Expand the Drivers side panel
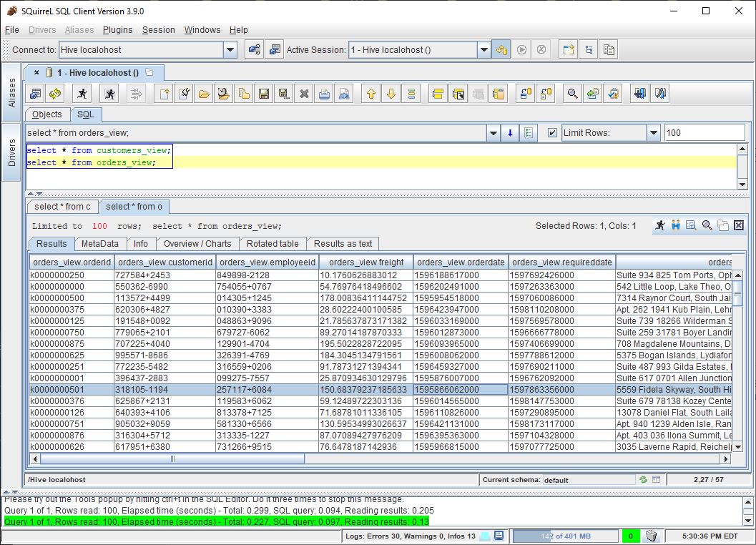 click(x=11, y=152)
